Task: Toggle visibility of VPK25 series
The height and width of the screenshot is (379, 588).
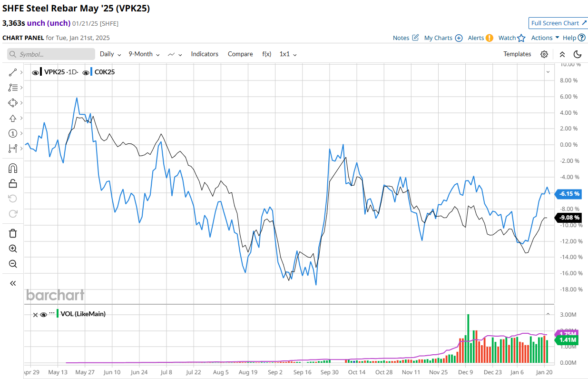Action: click(x=35, y=72)
